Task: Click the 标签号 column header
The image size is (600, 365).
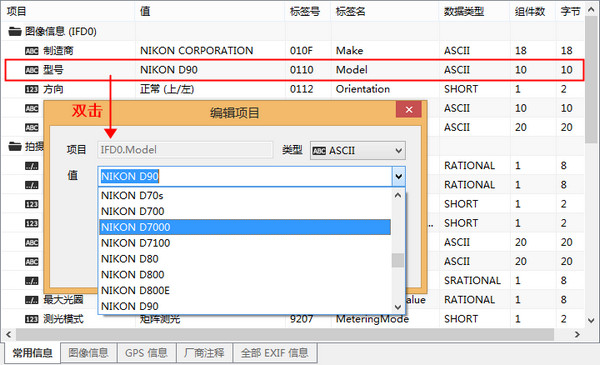Action: pos(308,11)
